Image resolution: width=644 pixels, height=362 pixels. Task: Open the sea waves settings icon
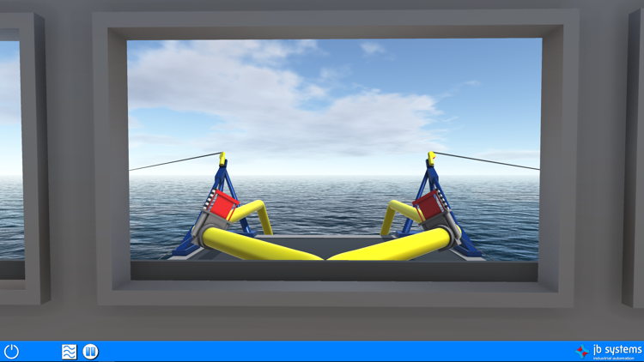point(69,351)
